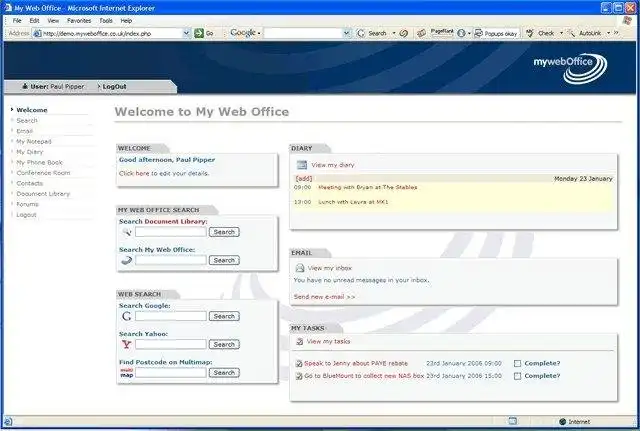
Task: Open the View my diary link
Action: click(333, 165)
